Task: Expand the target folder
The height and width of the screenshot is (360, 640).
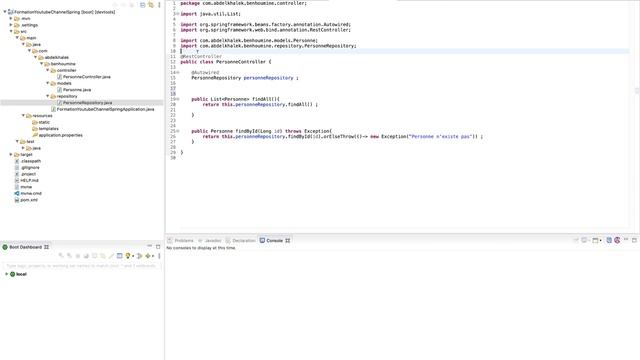Action: tap(11, 154)
